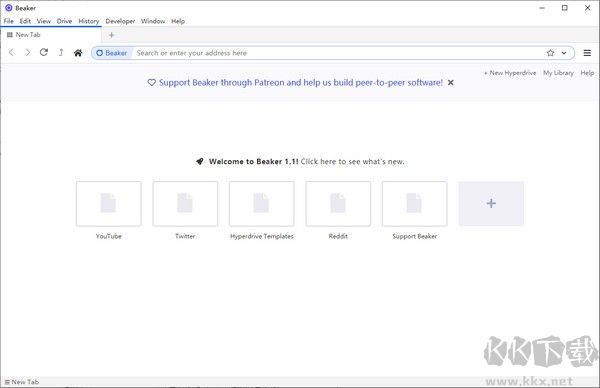Click the forward navigation arrow
This screenshot has width=600, height=388.
tap(28, 52)
